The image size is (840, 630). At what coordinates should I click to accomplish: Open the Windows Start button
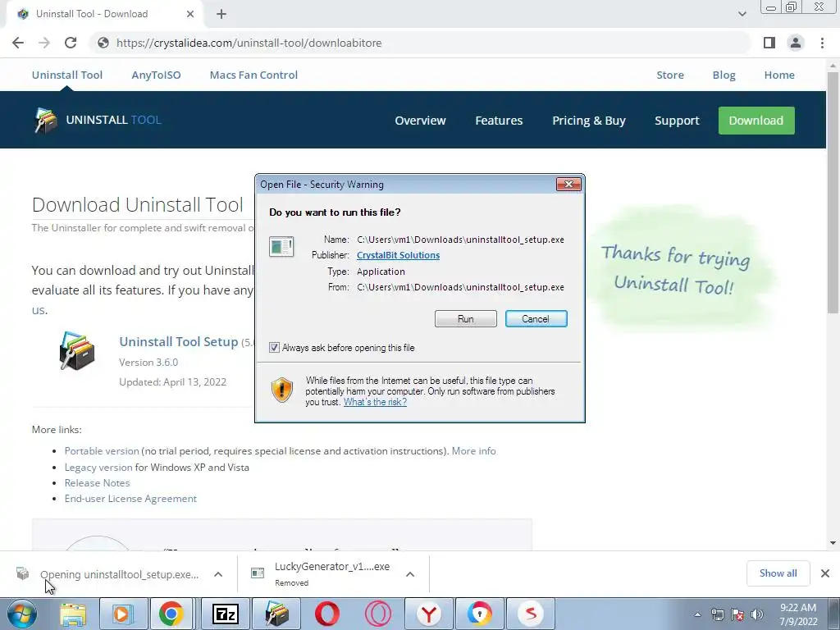(x=21, y=614)
